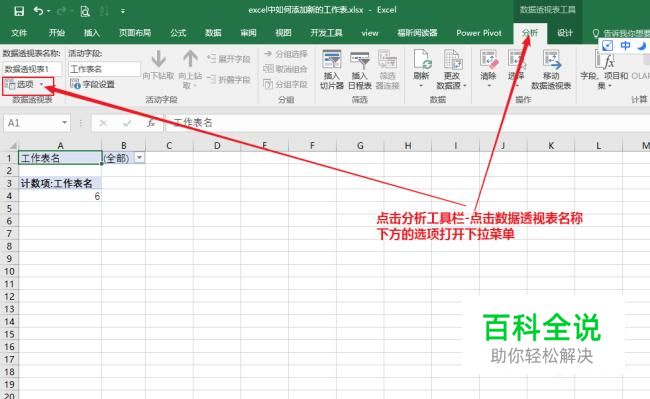Open the view ribbon tab

coord(369,33)
